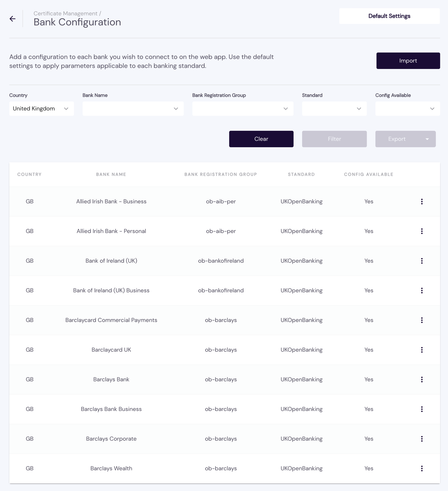448x491 pixels.
Task: Click the back arrow icon
Action: [12, 19]
